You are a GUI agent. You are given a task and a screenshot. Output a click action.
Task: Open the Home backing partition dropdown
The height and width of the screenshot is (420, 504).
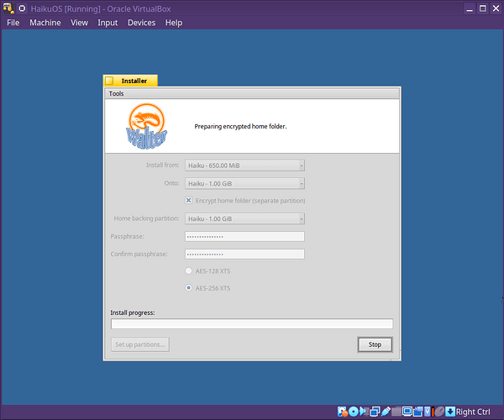(x=244, y=218)
